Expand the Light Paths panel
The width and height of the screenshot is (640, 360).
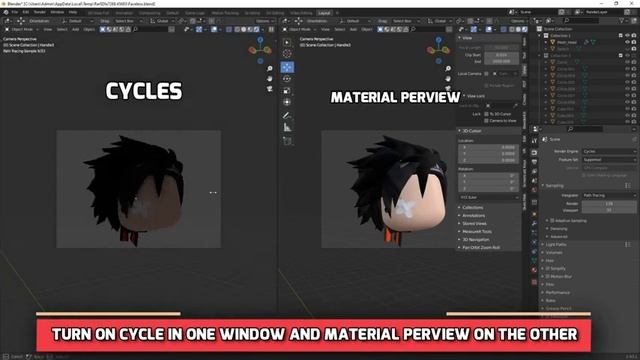pyautogui.click(x=556, y=244)
